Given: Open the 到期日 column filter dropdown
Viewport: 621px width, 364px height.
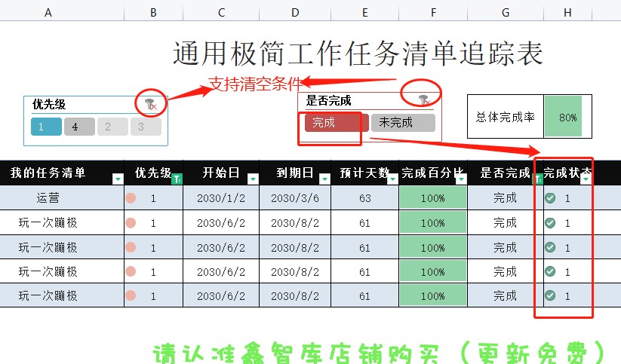Looking at the screenshot, I should click(324, 179).
